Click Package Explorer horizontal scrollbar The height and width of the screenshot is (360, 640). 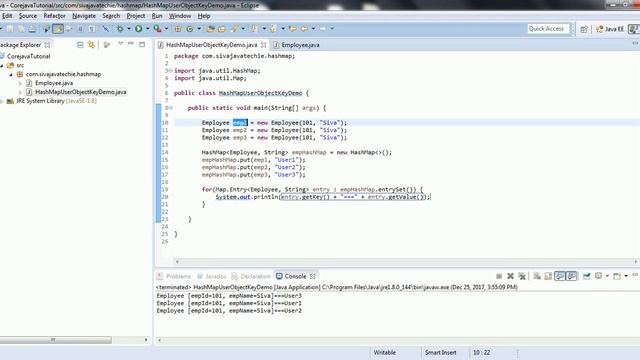(x=55, y=340)
